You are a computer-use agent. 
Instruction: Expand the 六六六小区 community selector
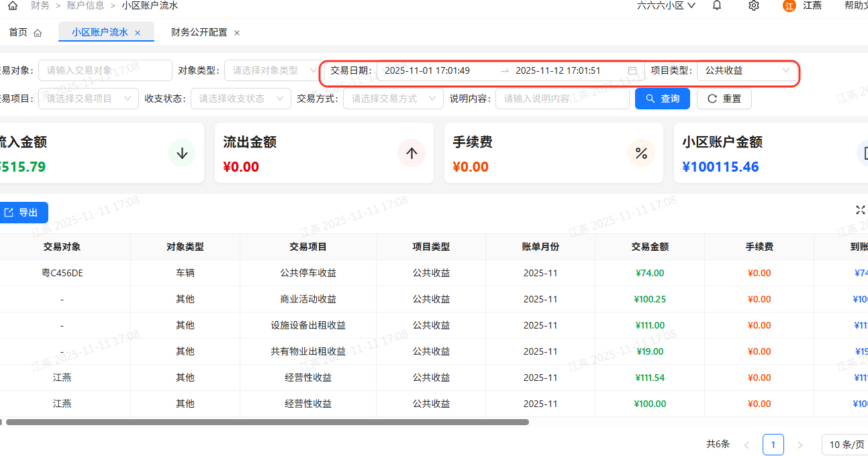[666, 5]
